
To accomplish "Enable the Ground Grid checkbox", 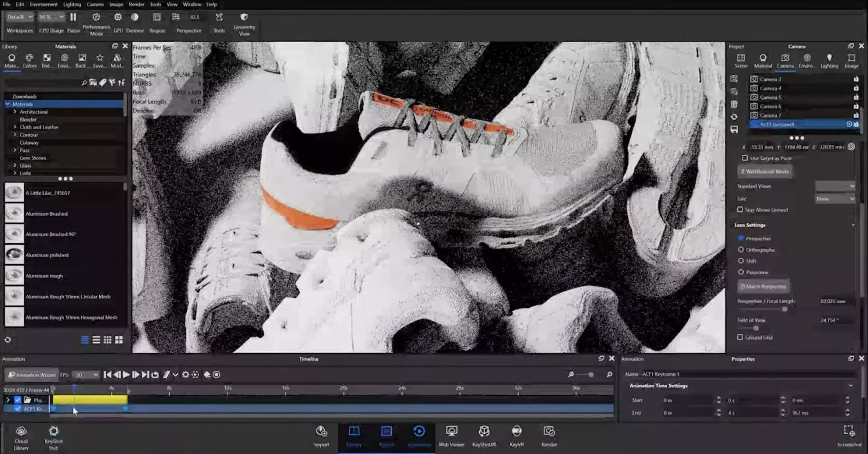I will [x=740, y=337].
